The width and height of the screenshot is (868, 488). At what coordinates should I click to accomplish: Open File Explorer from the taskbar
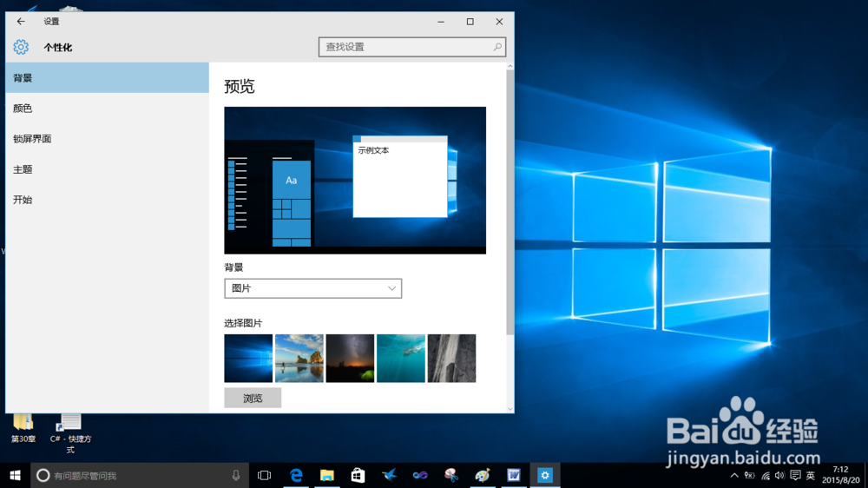pyautogui.click(x=327, y=475)
